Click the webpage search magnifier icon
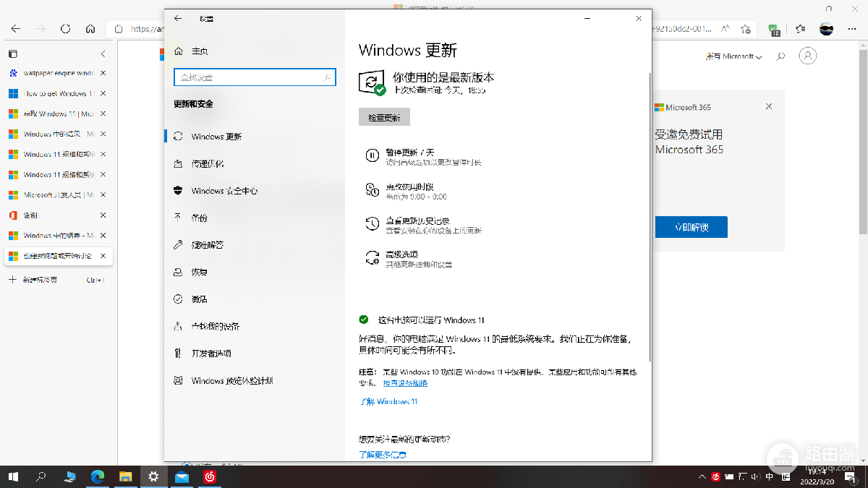This screenshot has height=488, width=868. coord(780,56)
